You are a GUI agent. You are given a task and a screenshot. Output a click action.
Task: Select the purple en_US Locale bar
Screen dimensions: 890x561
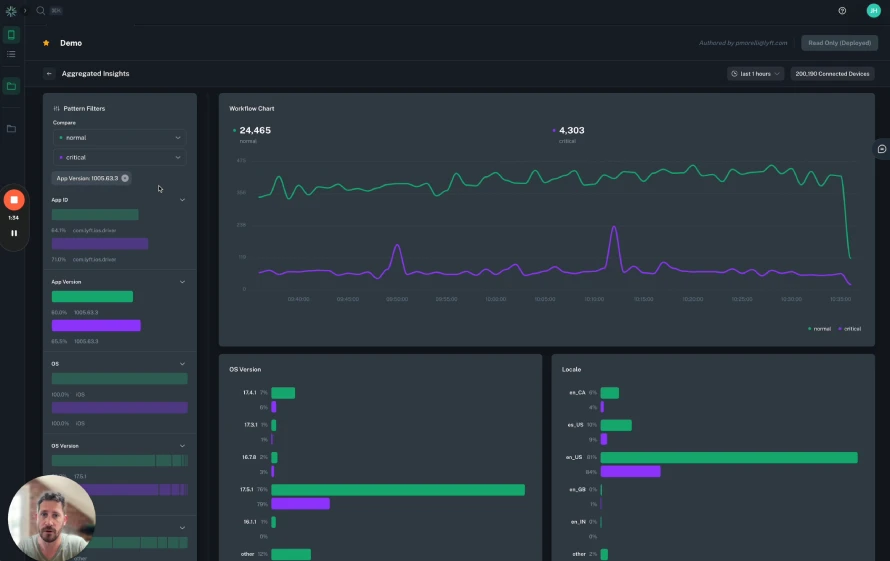point(631,471)
